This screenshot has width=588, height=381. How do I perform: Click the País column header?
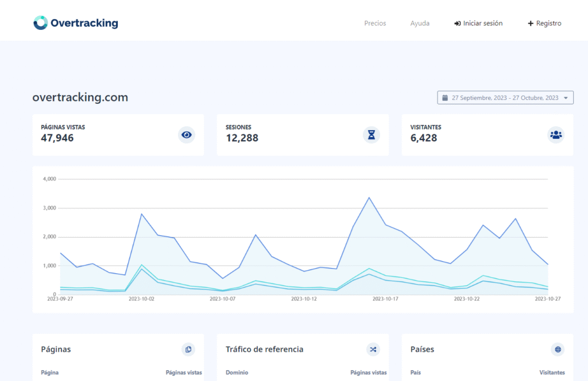point(416,372)
